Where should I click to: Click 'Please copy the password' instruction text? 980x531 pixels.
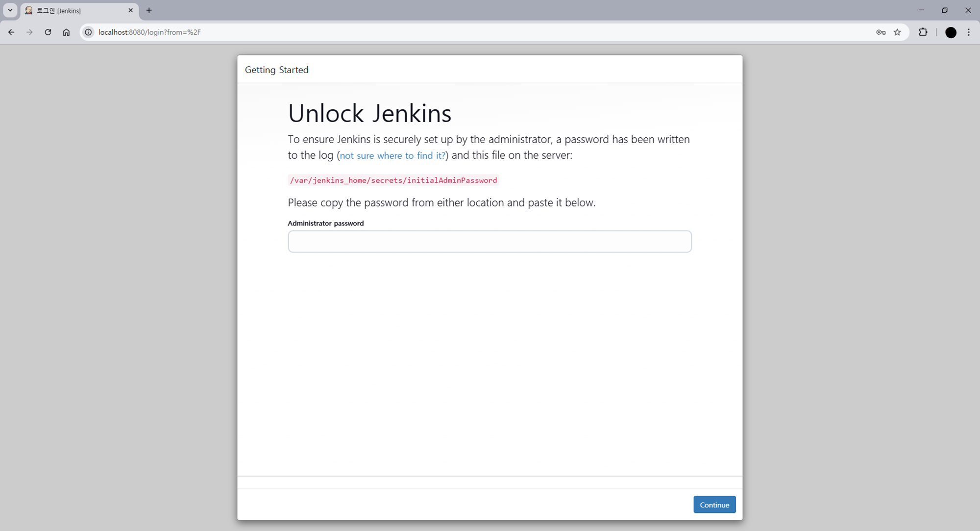pyautogui.click(x=441, y=202)
